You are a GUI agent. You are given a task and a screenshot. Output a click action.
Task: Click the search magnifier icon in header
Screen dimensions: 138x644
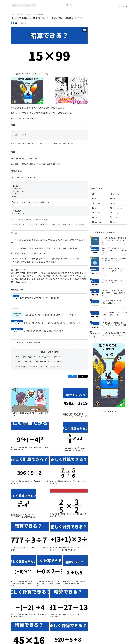pos(34,5)
